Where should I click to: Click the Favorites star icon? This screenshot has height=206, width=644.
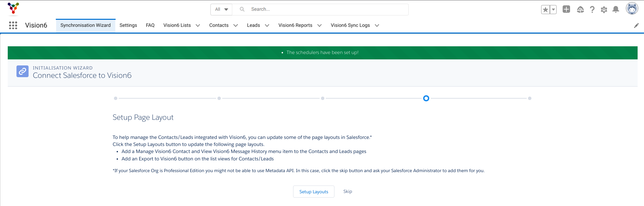pyautogui.click(x=545, y=9)
